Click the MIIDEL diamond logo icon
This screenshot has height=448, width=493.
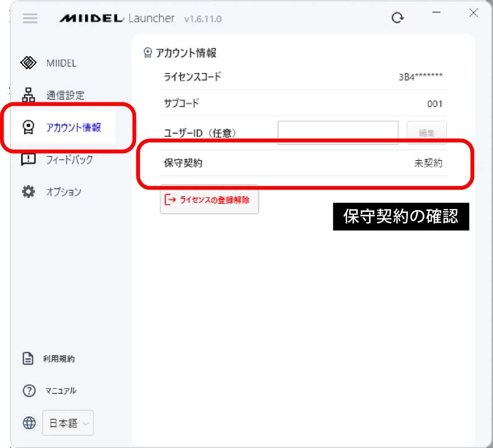pyautogui.click(x=28, y=63)
